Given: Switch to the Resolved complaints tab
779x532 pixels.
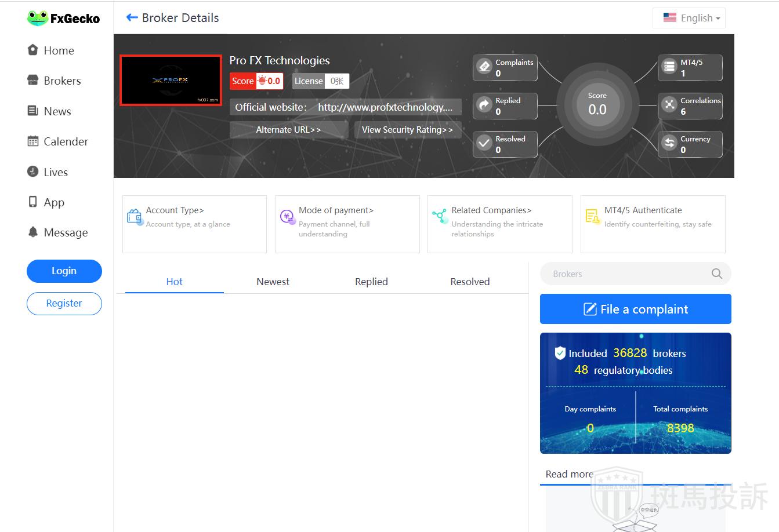Looking at the screenshot, I should point(470,282).
